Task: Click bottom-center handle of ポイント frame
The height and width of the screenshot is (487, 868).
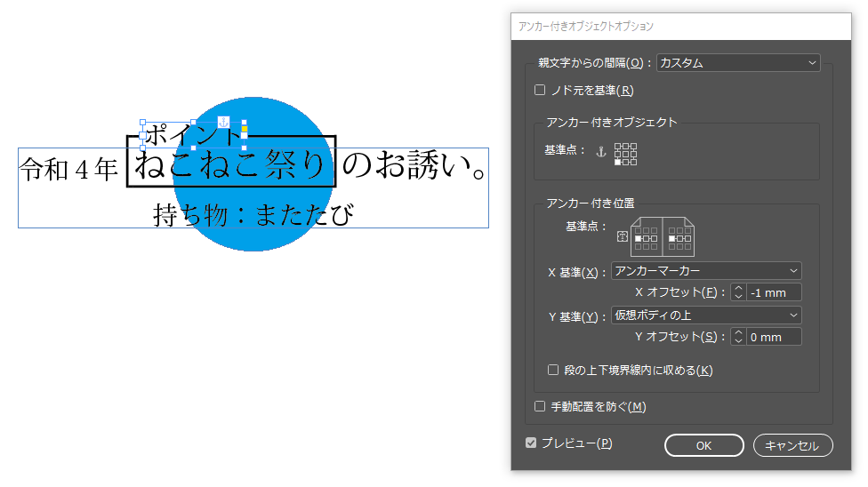Action: point(193,148)
